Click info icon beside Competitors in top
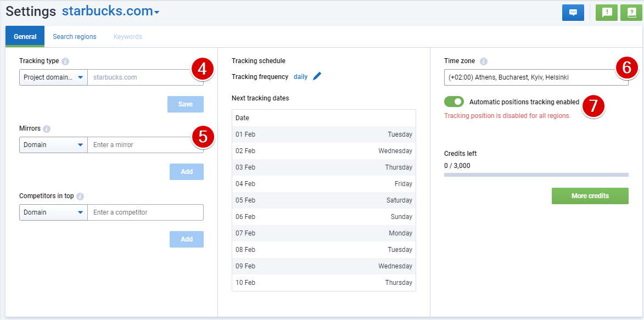 (80, 197)
